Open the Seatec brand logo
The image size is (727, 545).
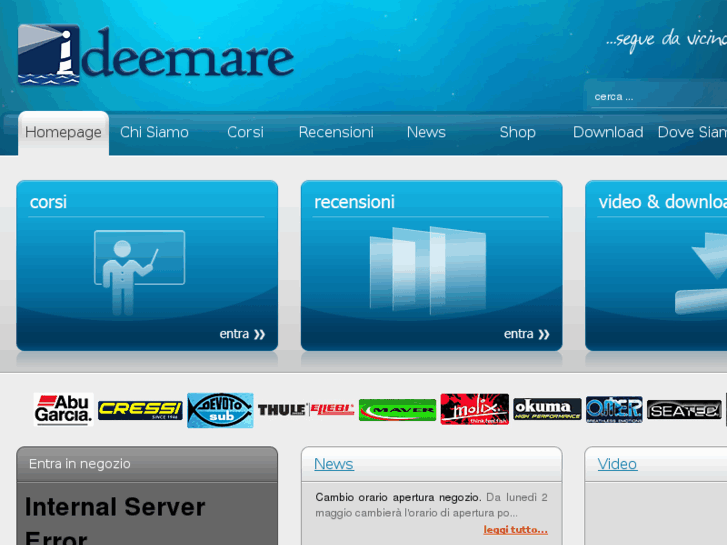(684, 410)
